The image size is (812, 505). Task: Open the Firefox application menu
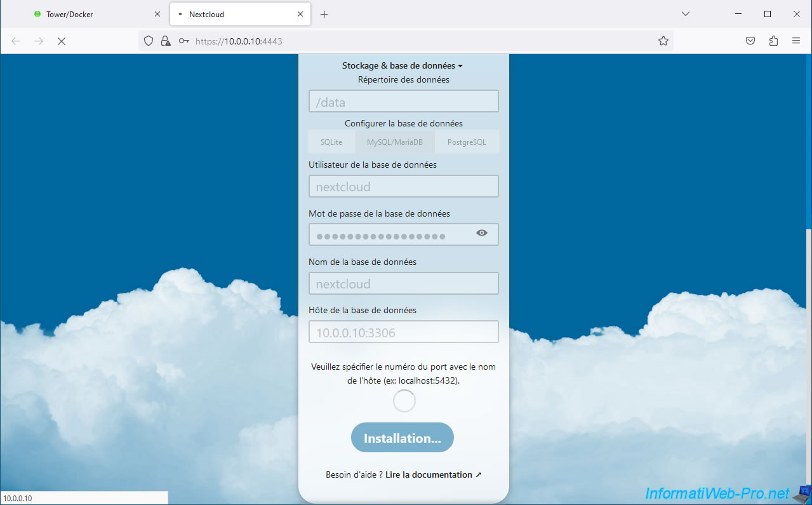[x=795, y=41]
